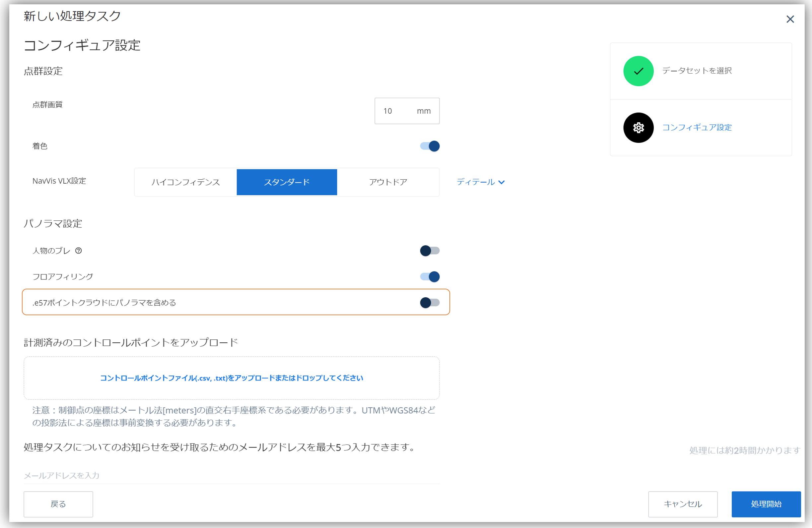Switch to the アウトドア preset

coord(388,182)
